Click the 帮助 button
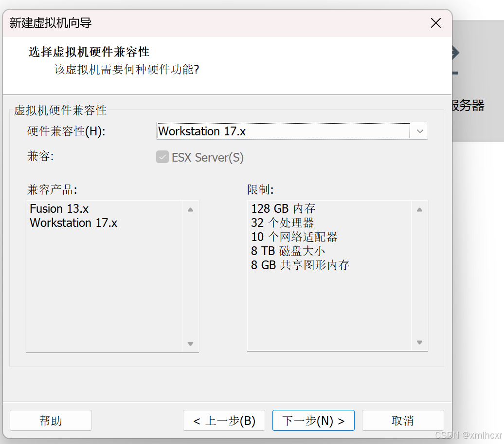 click(51, 420)
